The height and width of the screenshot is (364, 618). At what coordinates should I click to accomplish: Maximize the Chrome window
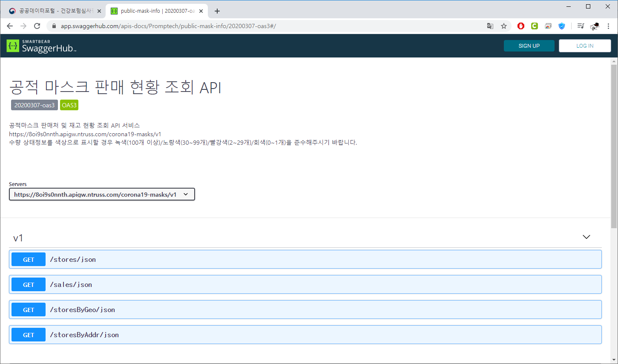[588, 6]
